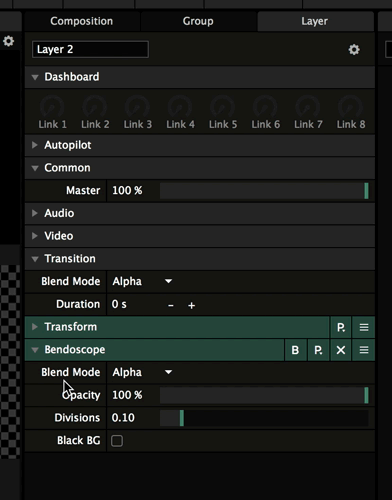This screenshot has width=392, height=500.
Task: Collapse the Dashboard section
Action: click(x=35, y=77)
